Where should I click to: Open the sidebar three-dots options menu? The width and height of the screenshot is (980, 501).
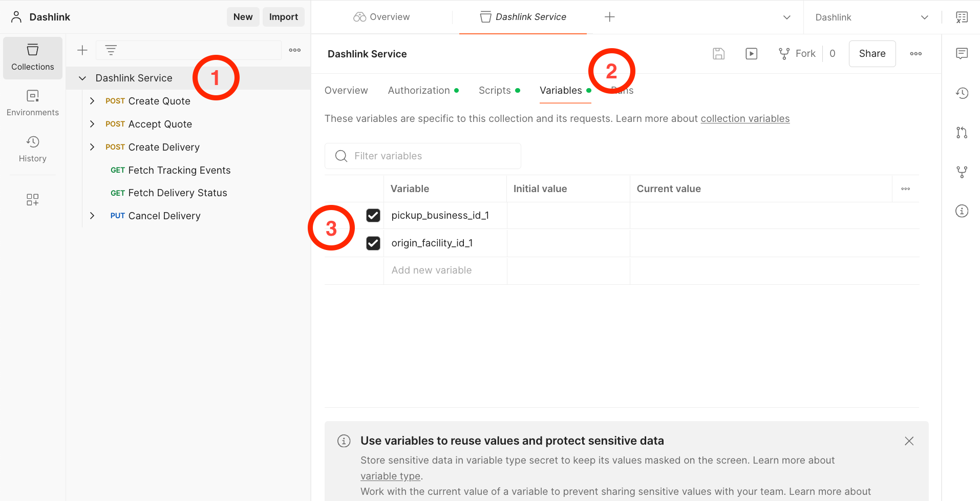[295, 50]
